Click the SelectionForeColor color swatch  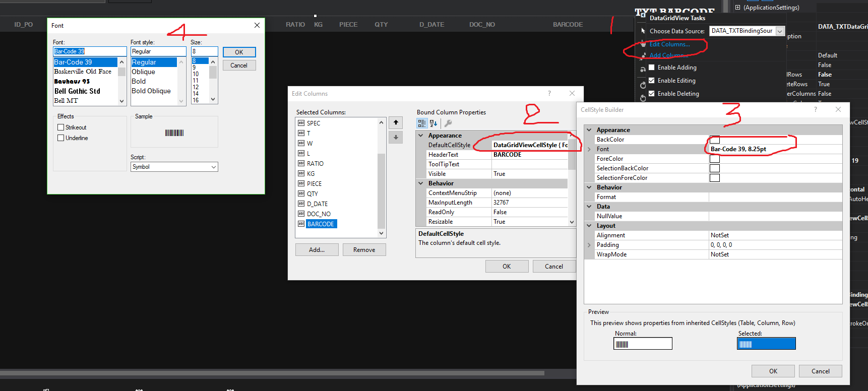(714, 178)
